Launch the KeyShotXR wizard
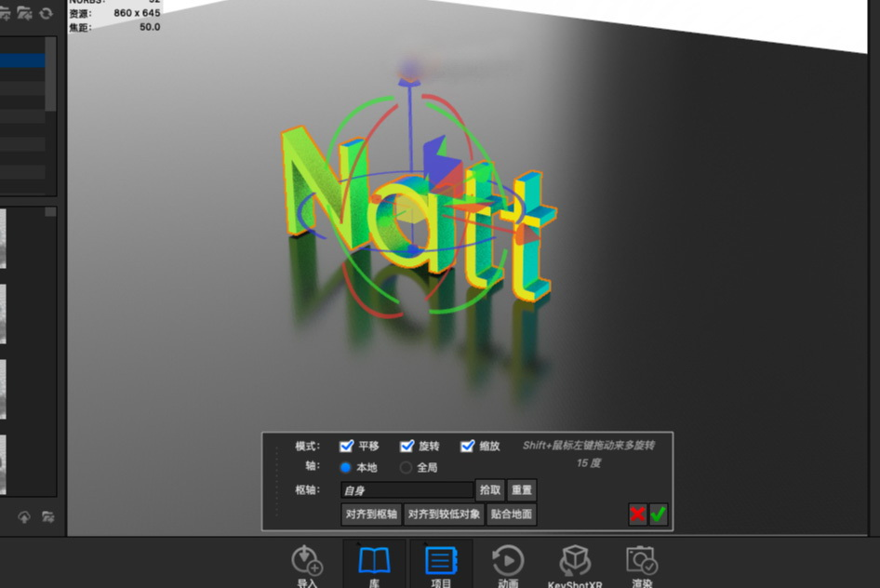This screenshot has height=588, width=880. (x=575, y=562)
